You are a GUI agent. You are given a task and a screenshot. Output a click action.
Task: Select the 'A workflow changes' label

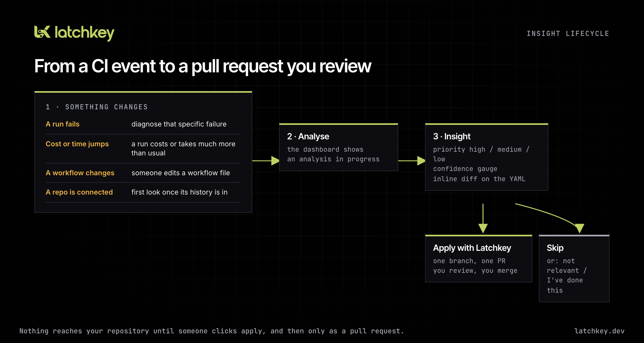pos(80,173)
